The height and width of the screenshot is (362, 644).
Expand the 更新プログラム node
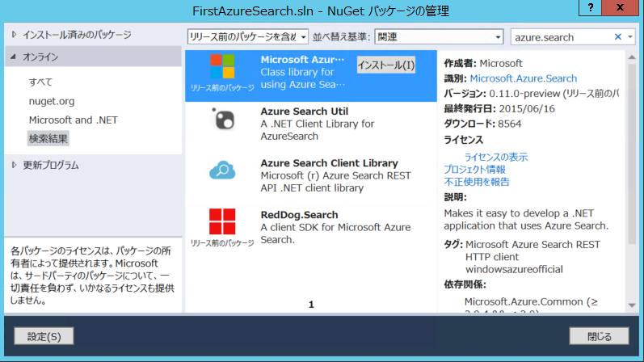[x=14, y=165]
